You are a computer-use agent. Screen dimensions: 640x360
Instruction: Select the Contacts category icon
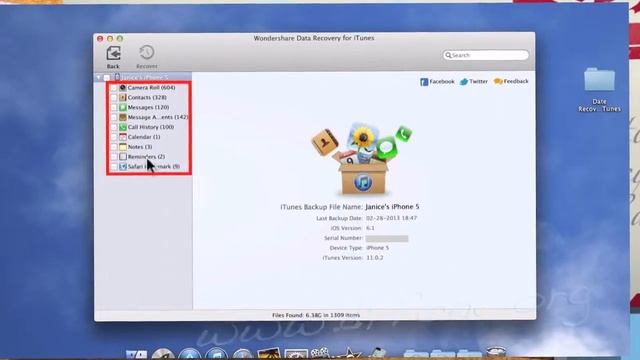[x=123, y=98]
